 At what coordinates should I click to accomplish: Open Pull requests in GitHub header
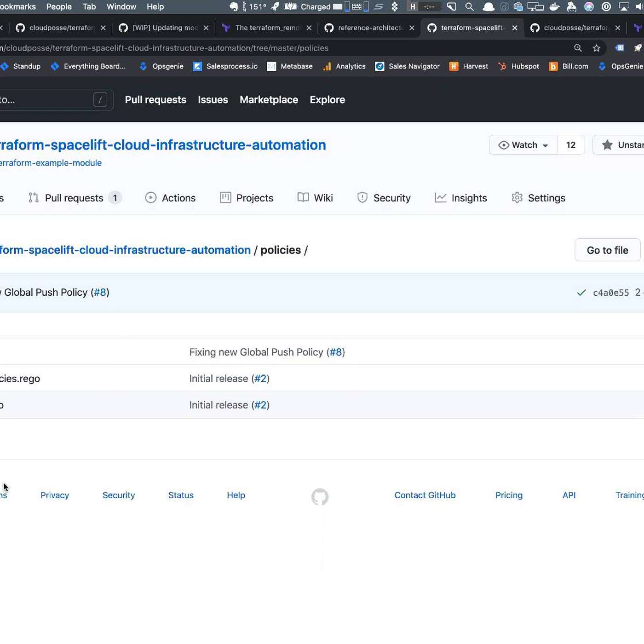tap(155, 100)
